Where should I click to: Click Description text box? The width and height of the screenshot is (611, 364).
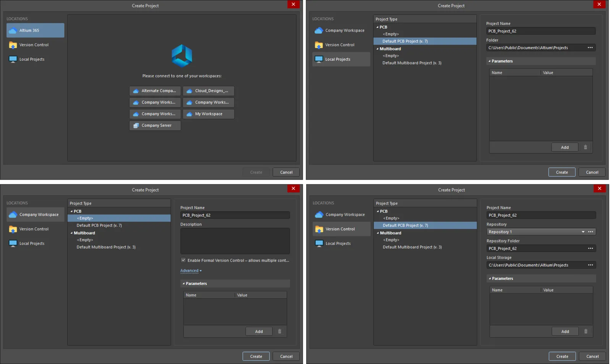(x=235, y=241)
